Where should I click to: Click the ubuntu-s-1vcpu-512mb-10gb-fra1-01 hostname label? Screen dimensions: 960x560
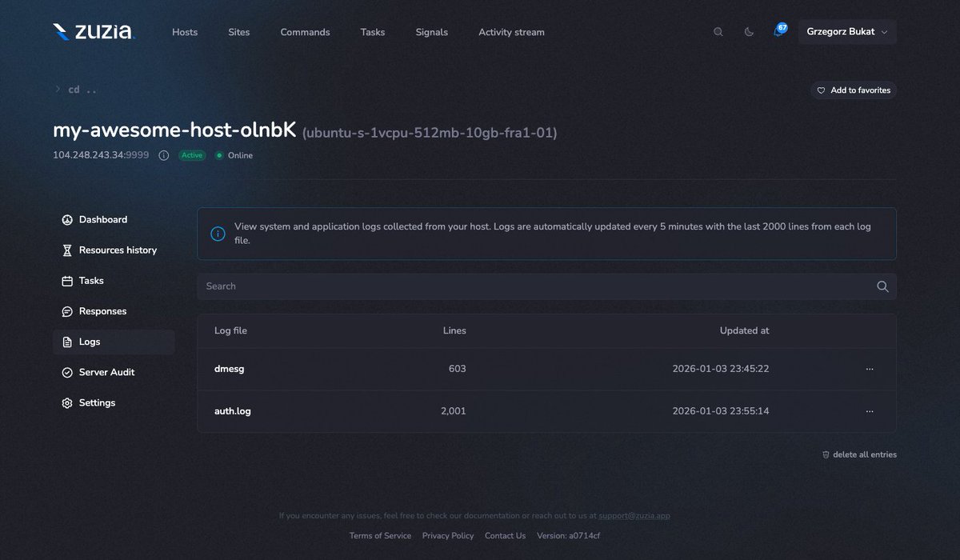430,133
